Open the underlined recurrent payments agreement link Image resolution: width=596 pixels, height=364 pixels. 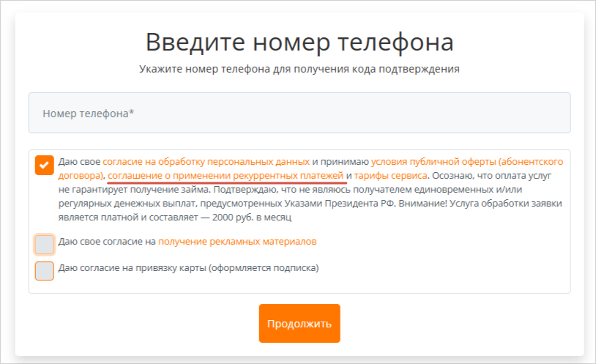(226, 177)
